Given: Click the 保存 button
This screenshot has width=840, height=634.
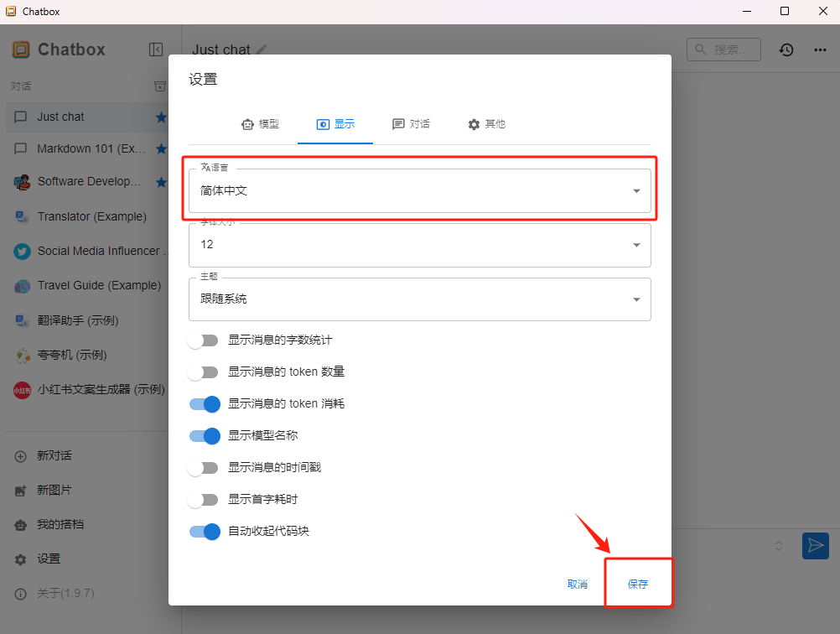Looking at the screenshot, I should tap(637, 585).
